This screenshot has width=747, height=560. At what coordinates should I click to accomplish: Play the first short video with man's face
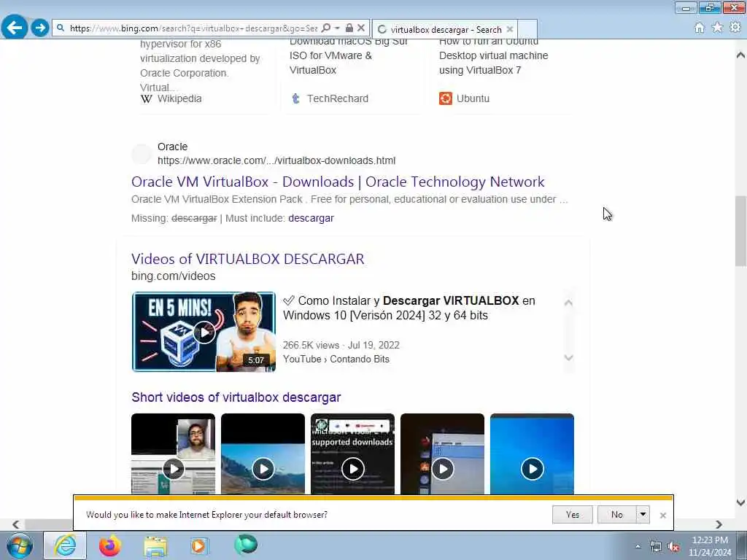pyautogui.click(x=174, y=454)
